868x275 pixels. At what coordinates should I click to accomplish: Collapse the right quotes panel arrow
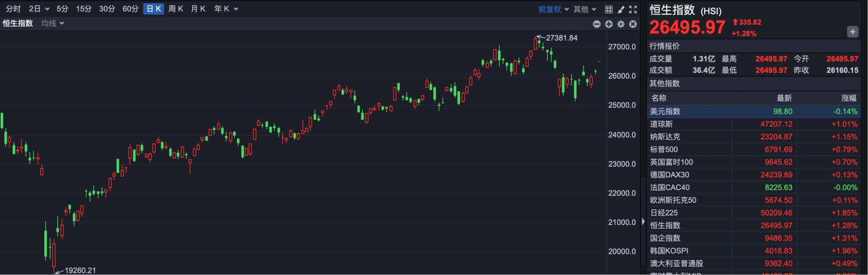(x=643, y=222)
